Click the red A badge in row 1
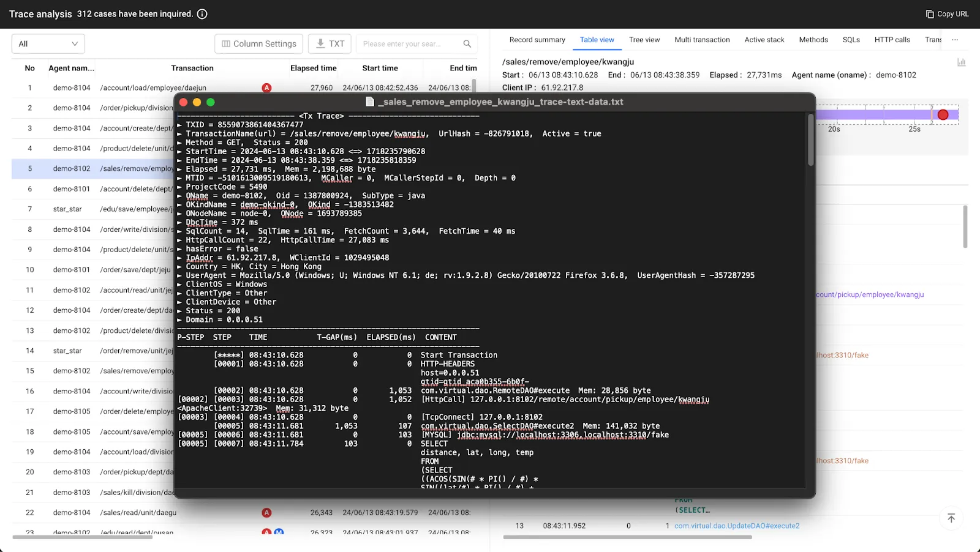The image size is (980, 552). [x=266, y=88]
